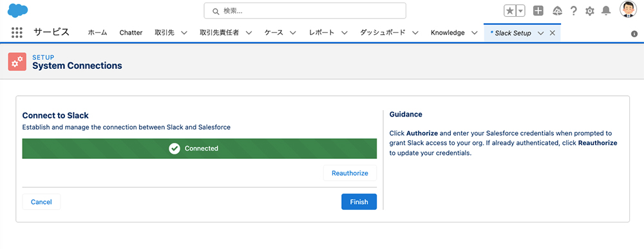644x249 pixels.
Task: Open the Setup gear icon
Action: coord(590,11)
